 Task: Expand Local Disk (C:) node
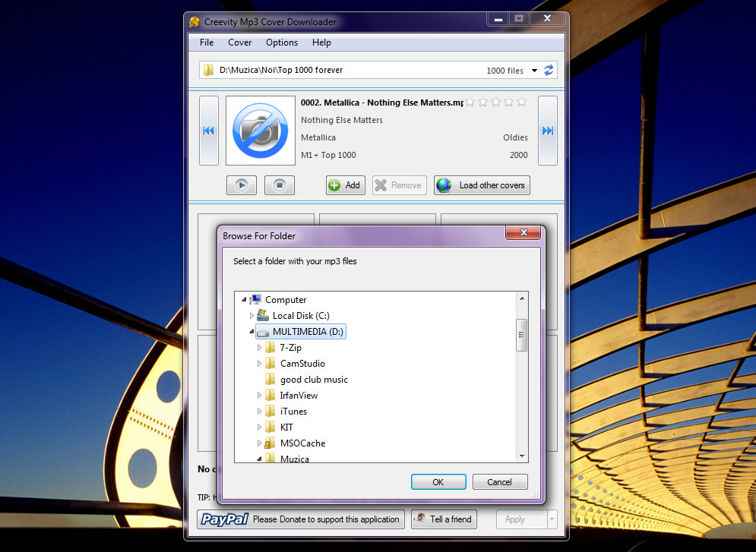[x=251, y=316]
